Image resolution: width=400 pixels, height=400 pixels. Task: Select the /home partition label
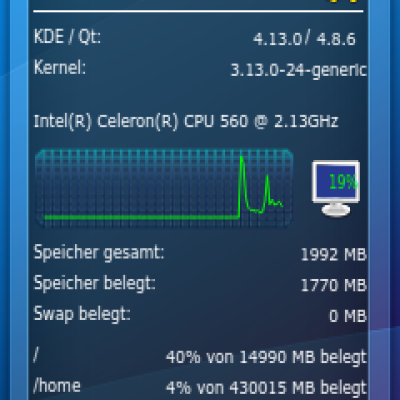pos(57,386)
